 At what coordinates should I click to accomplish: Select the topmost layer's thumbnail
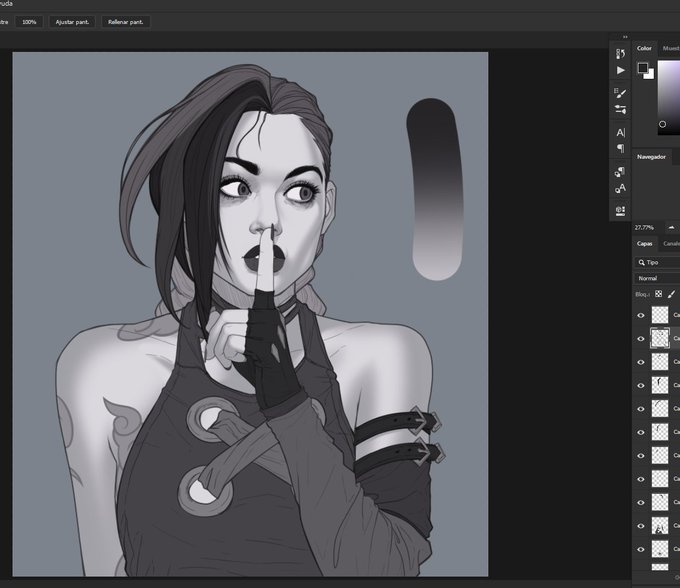point(660,315)
